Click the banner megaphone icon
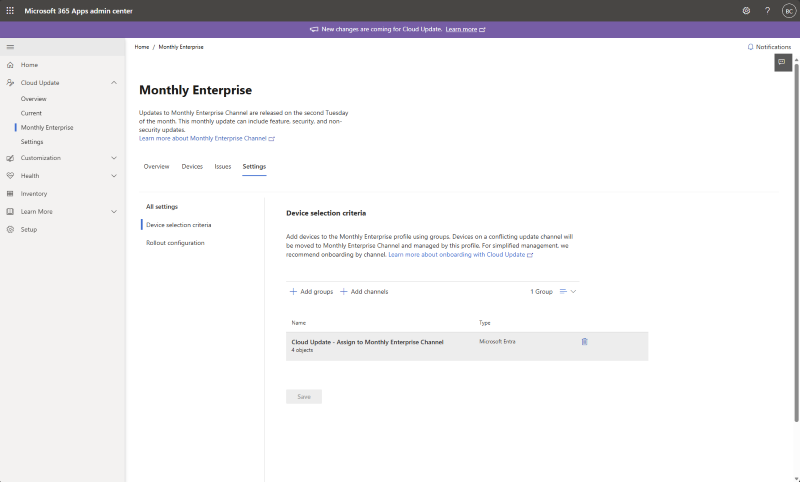This screenshot has width=800, height=482. pyautogui.click(x=314, y=29)
